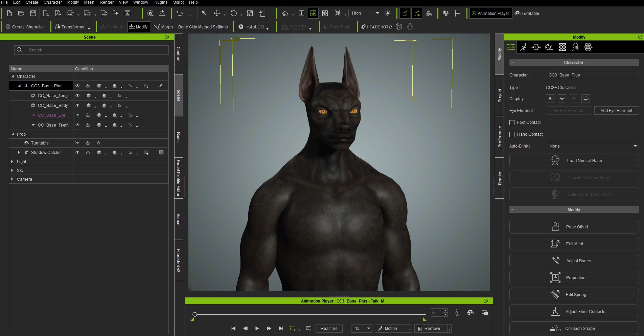
Task: Click the Create Character button
Action: pos(25,27)
